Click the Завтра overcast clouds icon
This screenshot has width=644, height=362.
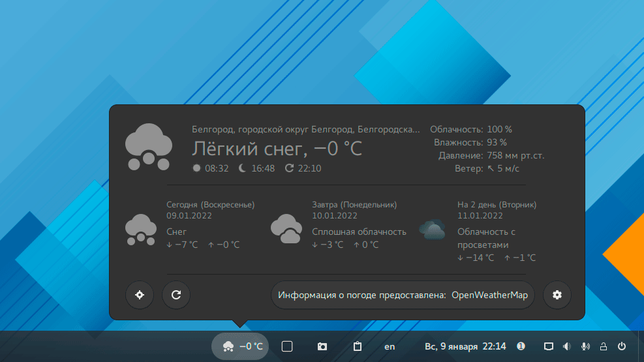coord(286,228)
